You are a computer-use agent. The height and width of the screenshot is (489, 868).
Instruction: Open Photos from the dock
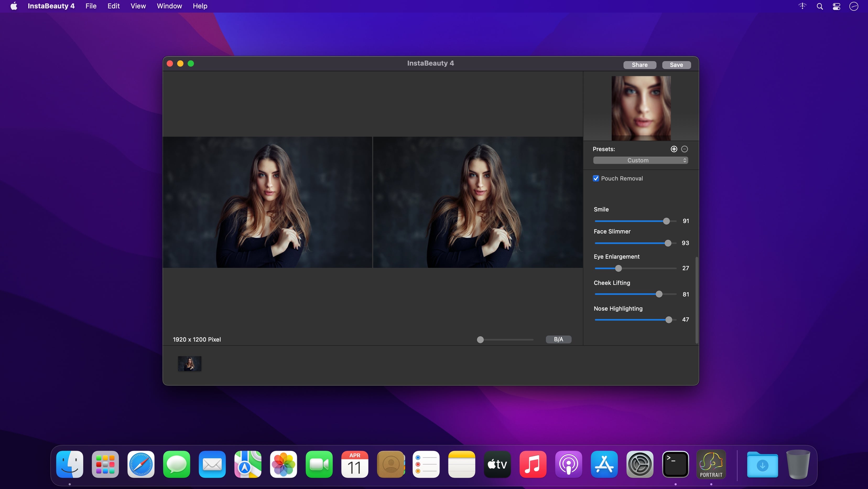pos(283,464)
